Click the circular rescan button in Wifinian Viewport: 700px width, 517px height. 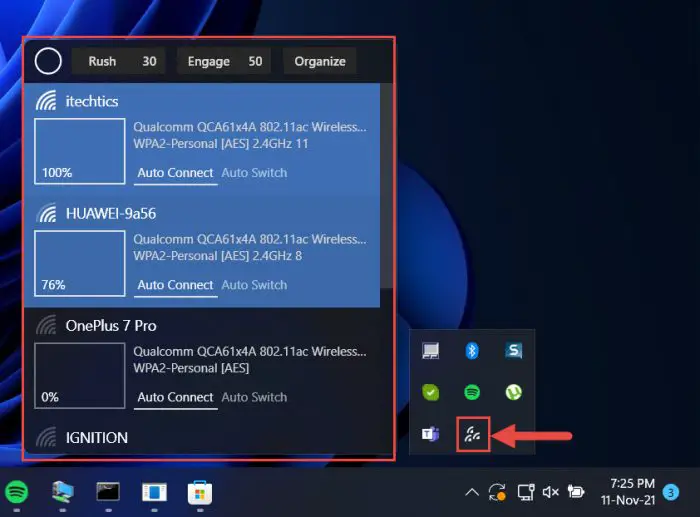[x=48, y=61]
